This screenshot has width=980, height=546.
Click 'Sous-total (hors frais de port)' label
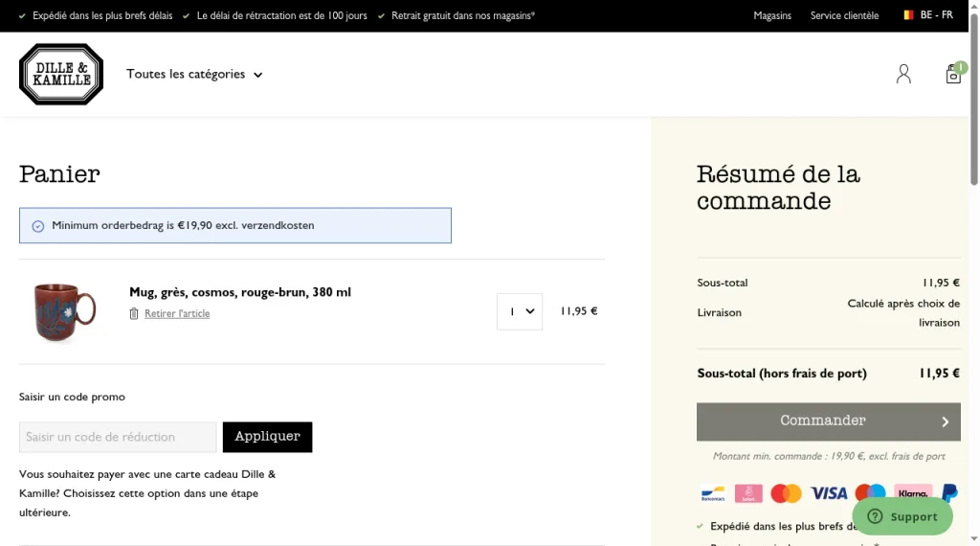(x=782, y=374)
